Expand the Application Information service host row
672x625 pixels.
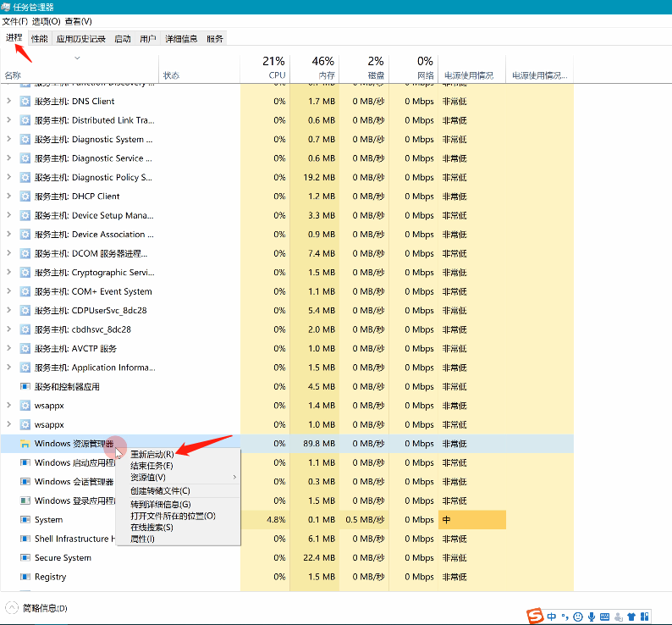click(8, 368)
